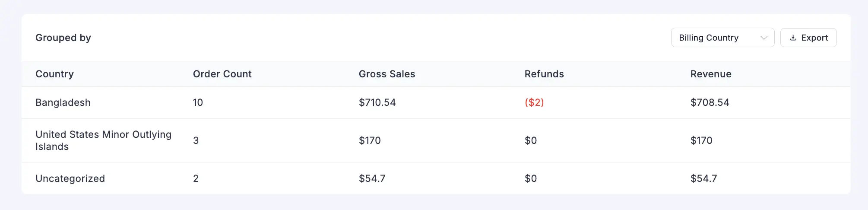Click Bangladesh gross sales $710.54
The image size is (868, 210).
[x=377, y=102]
